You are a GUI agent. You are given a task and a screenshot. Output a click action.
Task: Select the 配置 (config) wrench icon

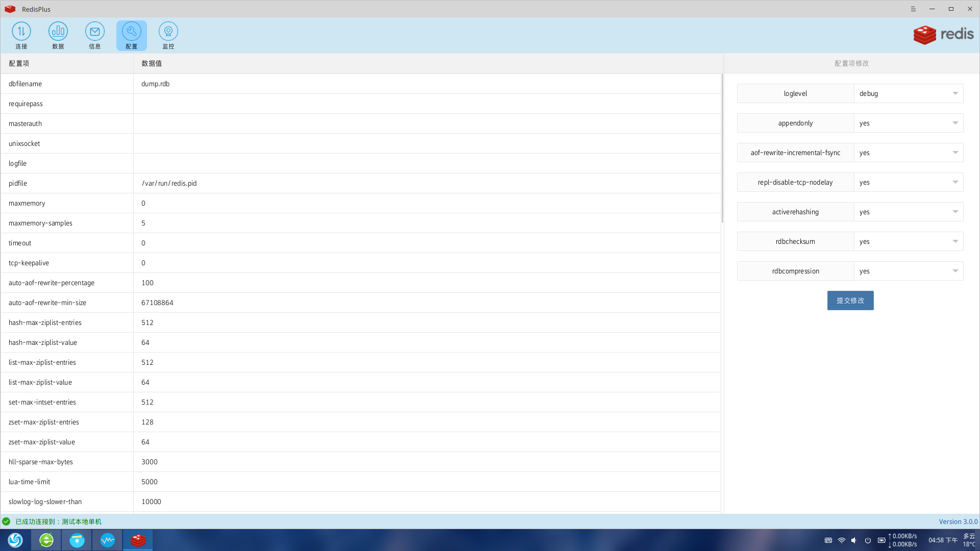(132, 36)
